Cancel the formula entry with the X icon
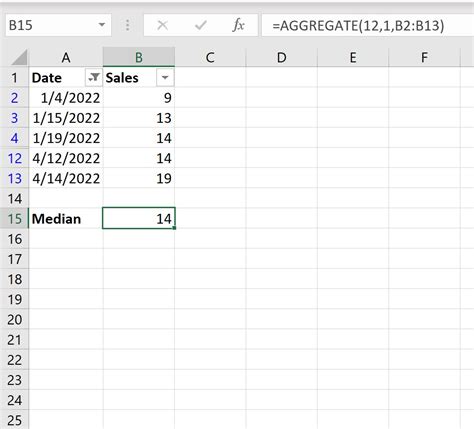474x429 pixels. click(162, 25)
